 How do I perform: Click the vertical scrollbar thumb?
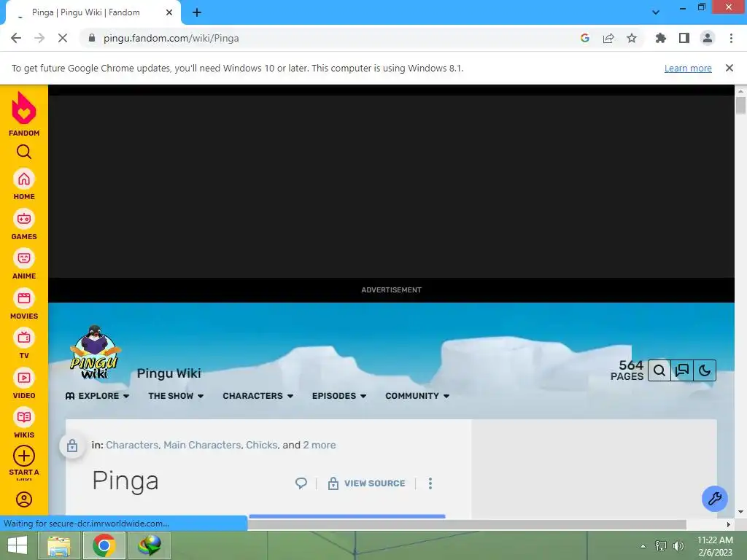click(740, 104)
